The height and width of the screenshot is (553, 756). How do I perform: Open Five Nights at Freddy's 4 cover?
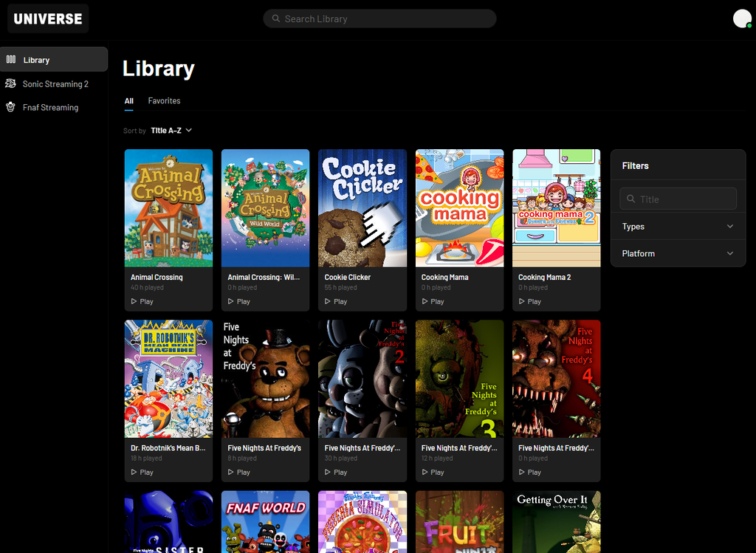tap(557, 379)
